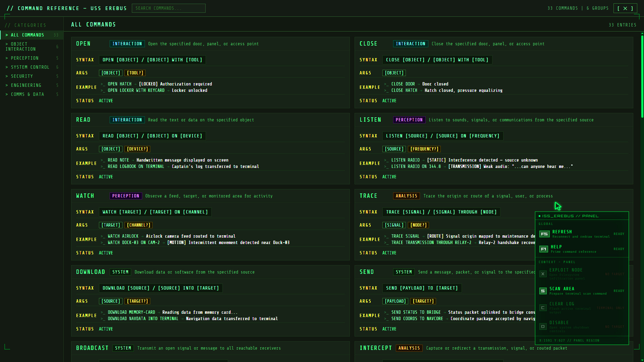
Task: Click the LISTEN command syntax box
Action: (x=443, y=136)
